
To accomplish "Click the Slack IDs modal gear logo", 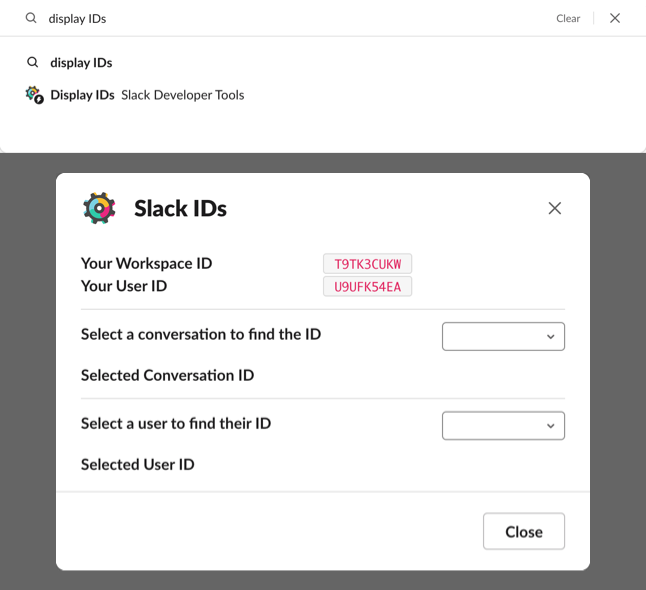I will (x=99, y=208).
